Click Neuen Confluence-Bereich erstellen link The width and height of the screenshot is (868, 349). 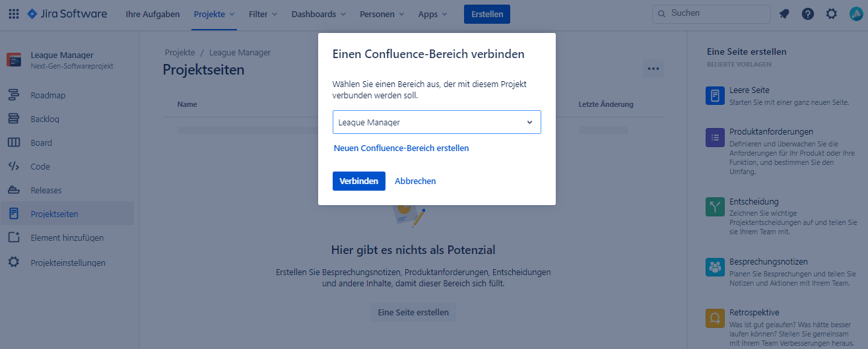pos(401,148)
